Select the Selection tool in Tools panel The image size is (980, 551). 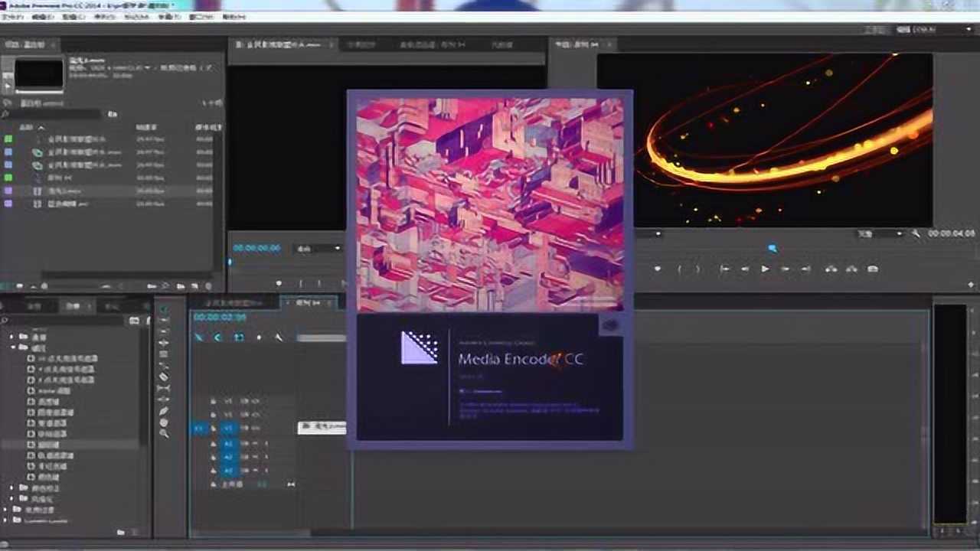click(164, 308)
